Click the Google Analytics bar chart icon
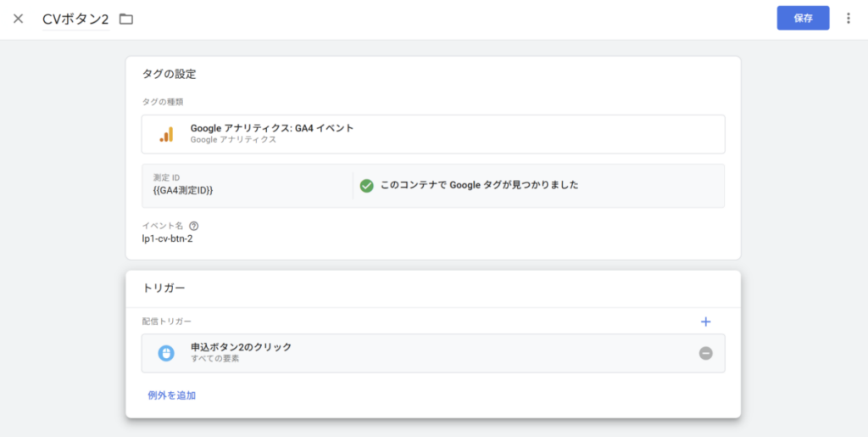The image size is (868, 437). point(166,134)
